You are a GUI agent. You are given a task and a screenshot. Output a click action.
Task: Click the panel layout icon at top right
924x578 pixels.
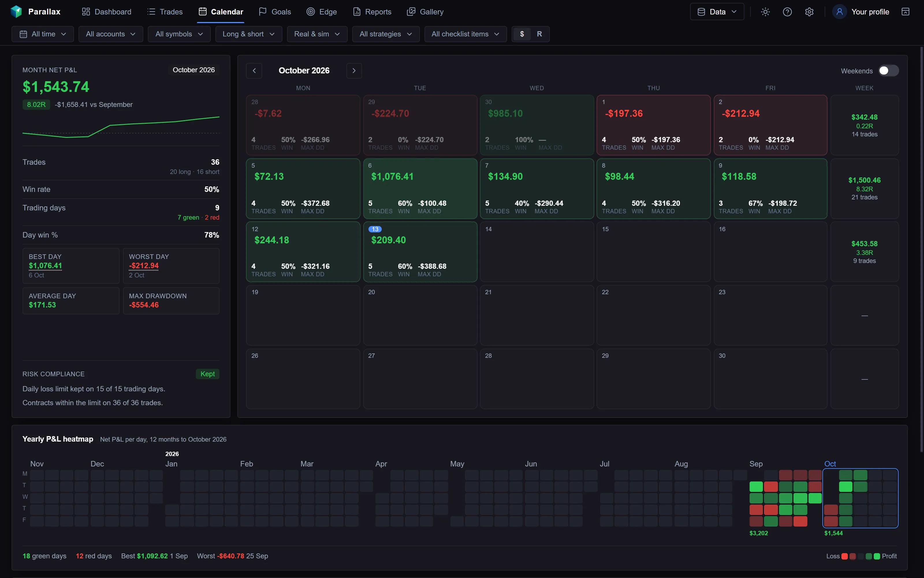905,12
